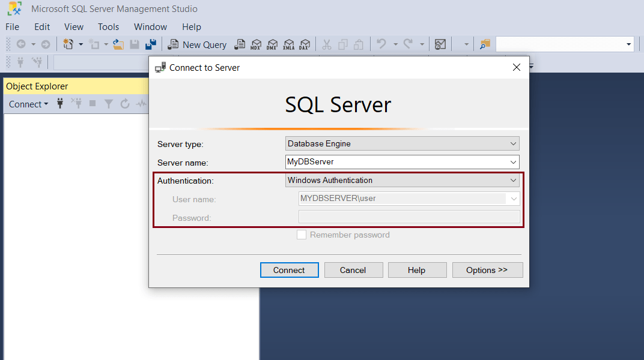Open the Activity Monitor toolbar icon
Screen dimensions: 644x360
click(x=440, y=44)
